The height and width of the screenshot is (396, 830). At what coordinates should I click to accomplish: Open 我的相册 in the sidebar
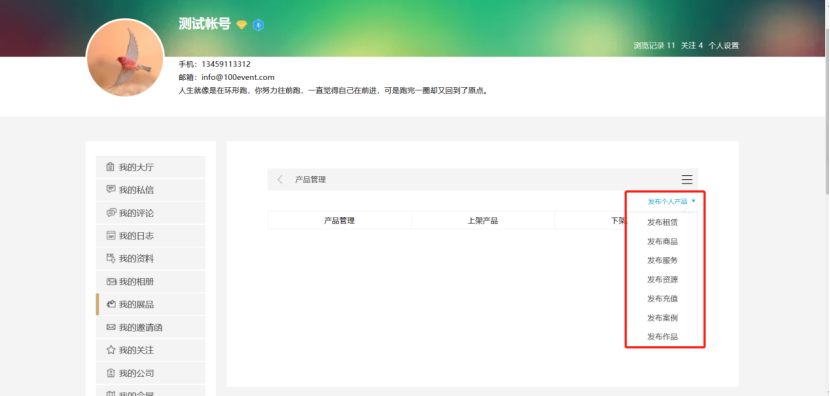pyautogui.click(x=150, y=282)
